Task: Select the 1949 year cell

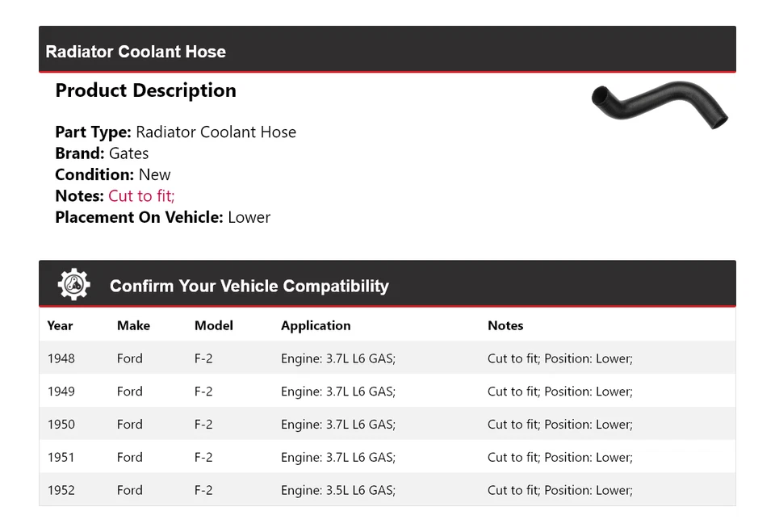Action: [x=61, y=392]
